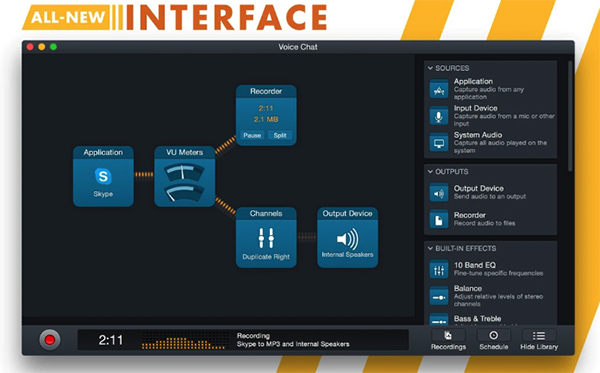Image resolution: width=600 pixels, height=373 pixels.
Task: Click 'Duplicate Right' label in Channels block
Action: pos(266,257)
